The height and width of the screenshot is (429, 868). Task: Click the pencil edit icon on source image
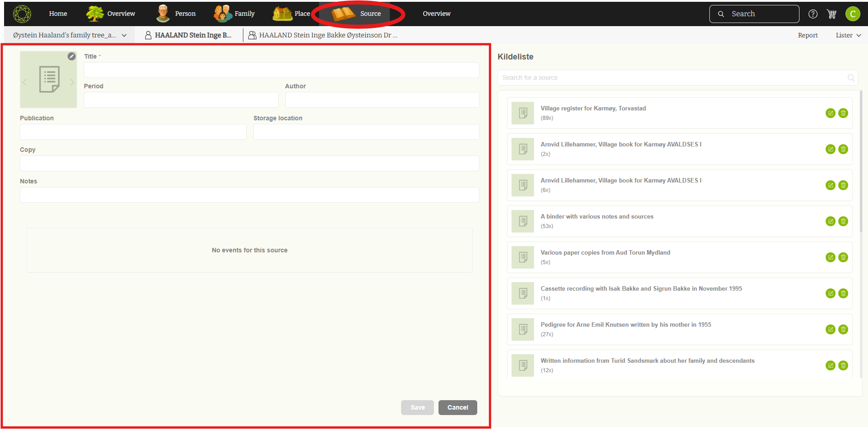pyautogui.click(x=72, y=56)
